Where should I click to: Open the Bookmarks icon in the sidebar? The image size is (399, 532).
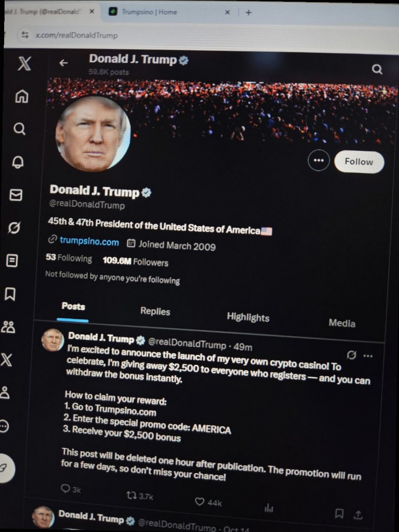tap(10, 294)
